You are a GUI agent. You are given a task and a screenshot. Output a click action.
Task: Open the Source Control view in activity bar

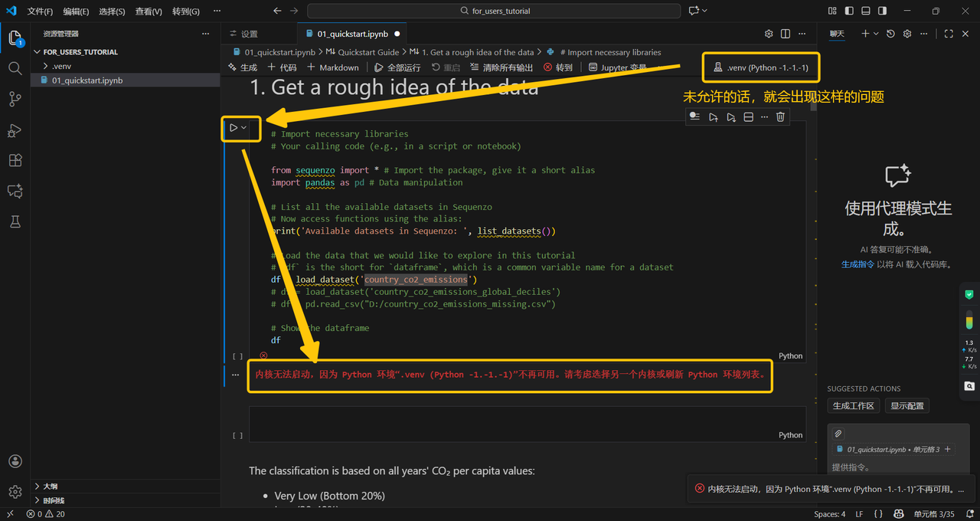(15, 100)
